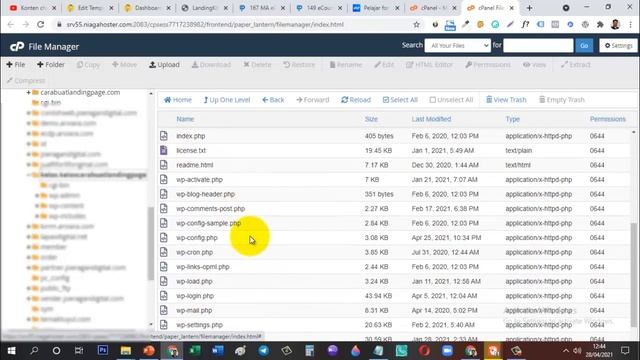
Task: Open Word from taskbar
Action: click(218, 351)
